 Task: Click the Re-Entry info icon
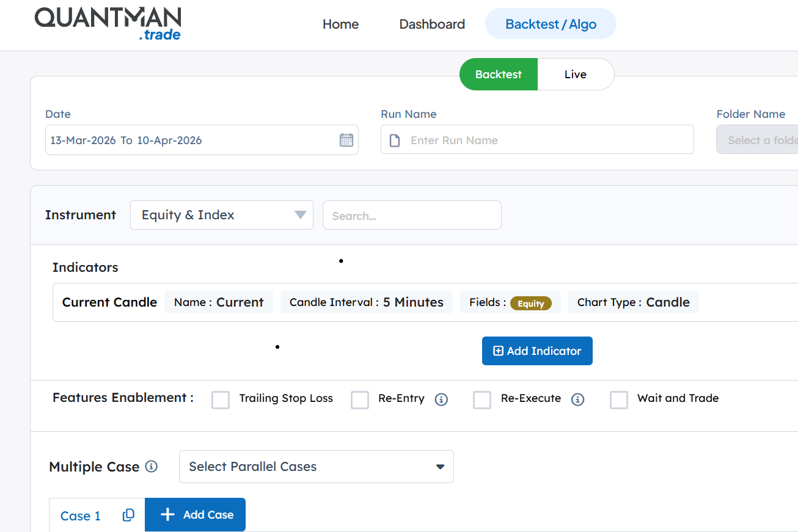tap(441, 399)
